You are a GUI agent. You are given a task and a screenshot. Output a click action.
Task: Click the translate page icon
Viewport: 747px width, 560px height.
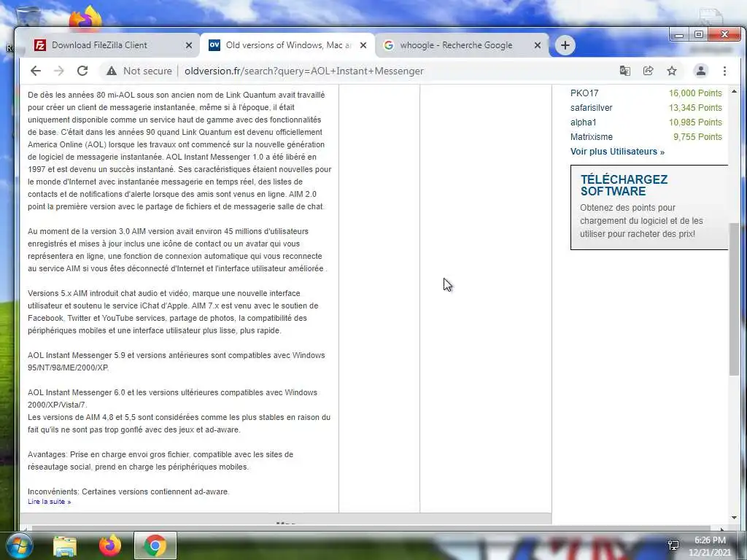pos(624,71)
